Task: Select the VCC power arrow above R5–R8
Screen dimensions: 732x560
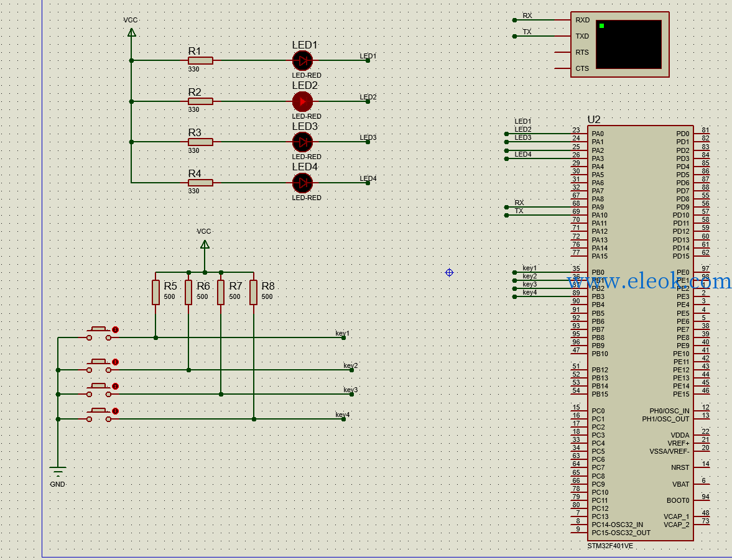Action: pos(205,244)
